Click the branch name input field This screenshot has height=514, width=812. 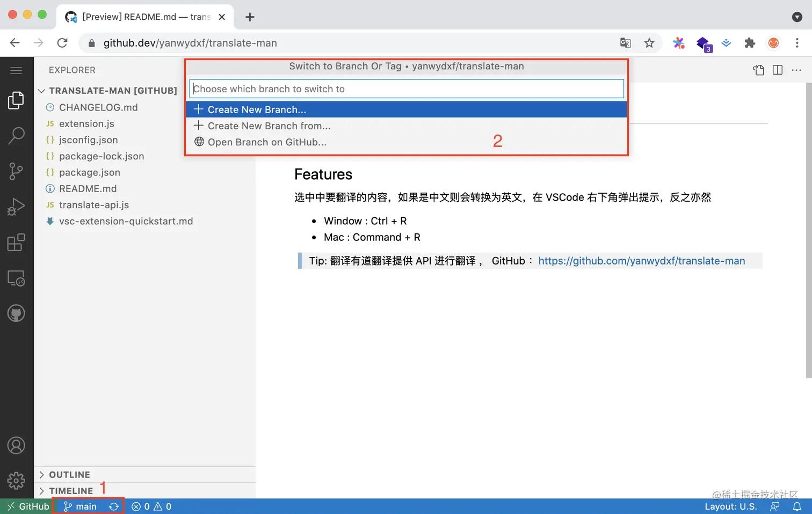point(407,89)
